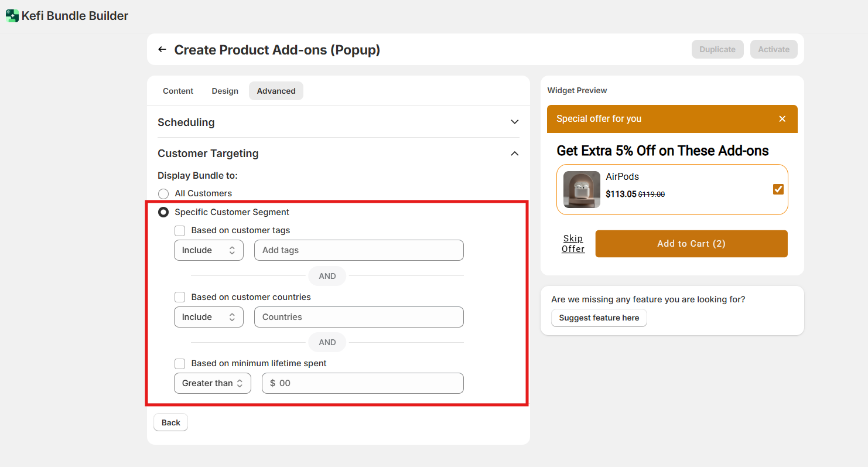Click the back arrow beside the page title

tap(162, 50)
